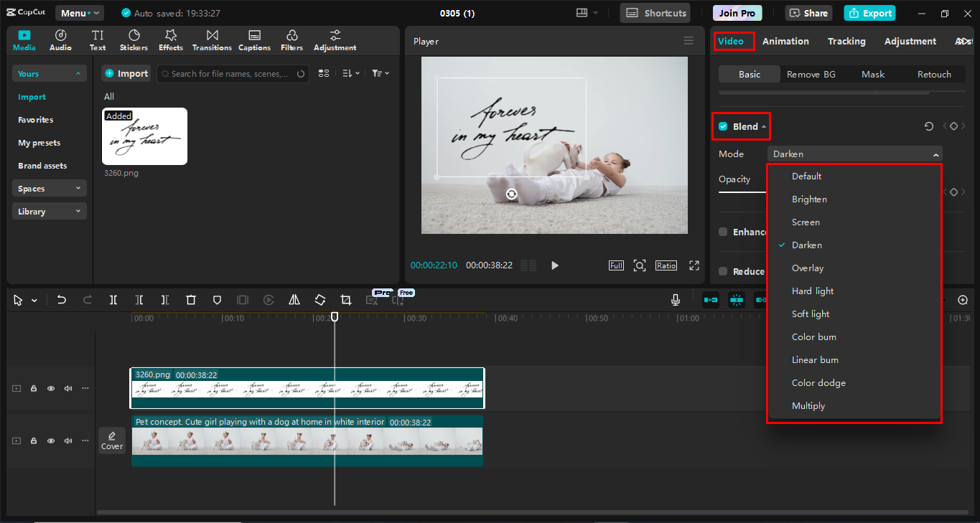
Task: Click the Undo icon
Action: (61, 300)
